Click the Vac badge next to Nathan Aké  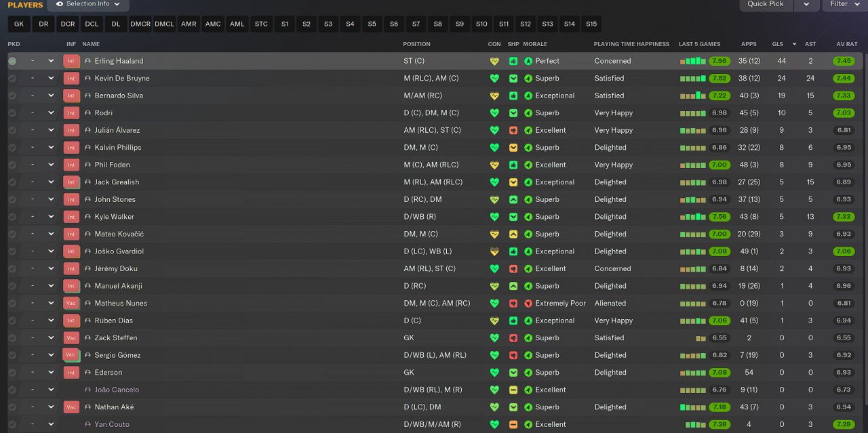click(71, 407)
